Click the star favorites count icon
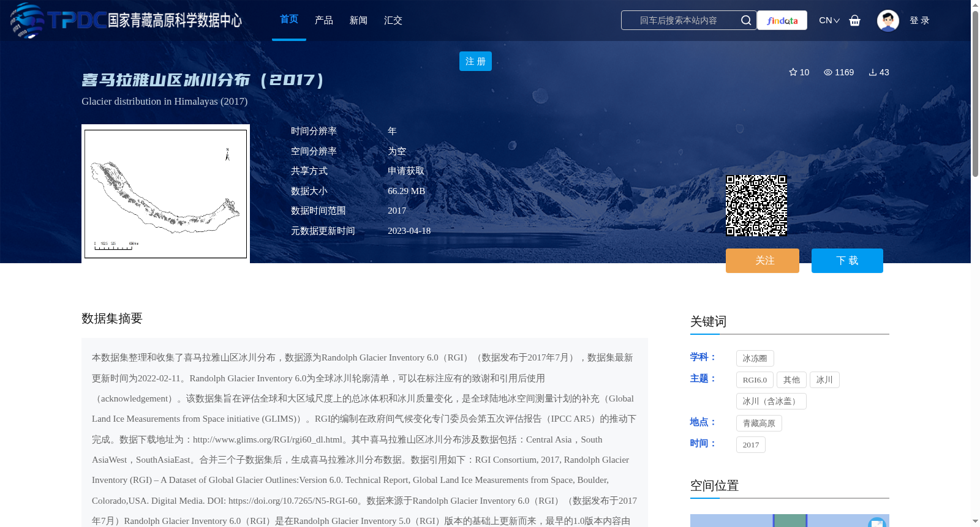The width and height of the screenshot is (980, 527). [793, 72]
